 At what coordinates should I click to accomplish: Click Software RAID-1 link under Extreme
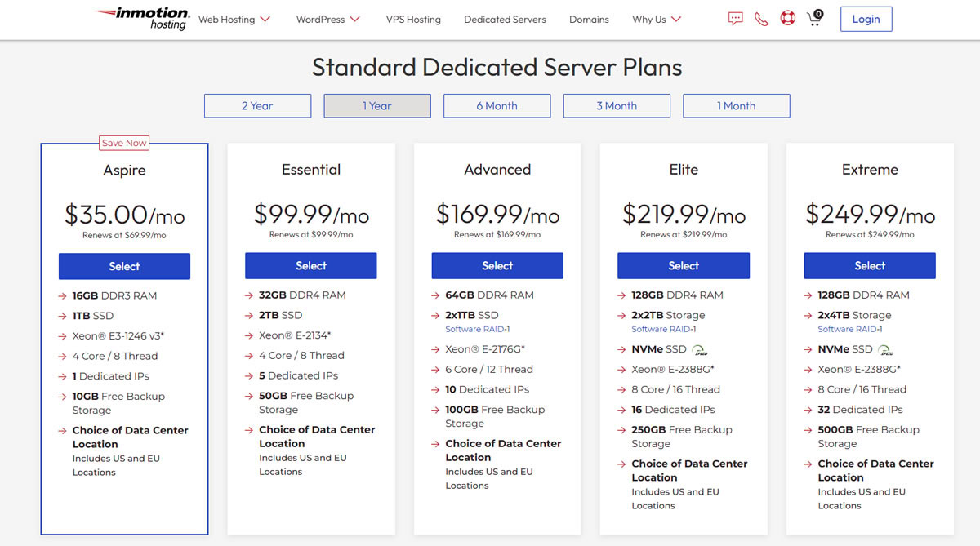[850, 329]
